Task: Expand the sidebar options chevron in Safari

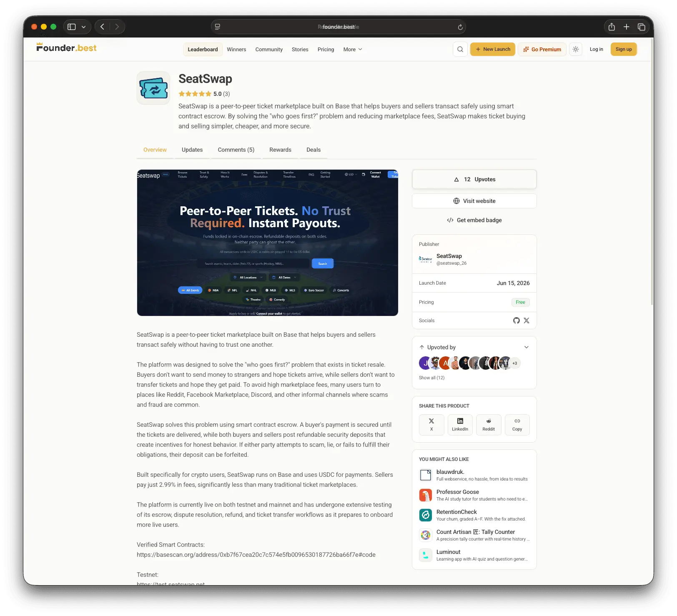Action: tap(84, 27)
